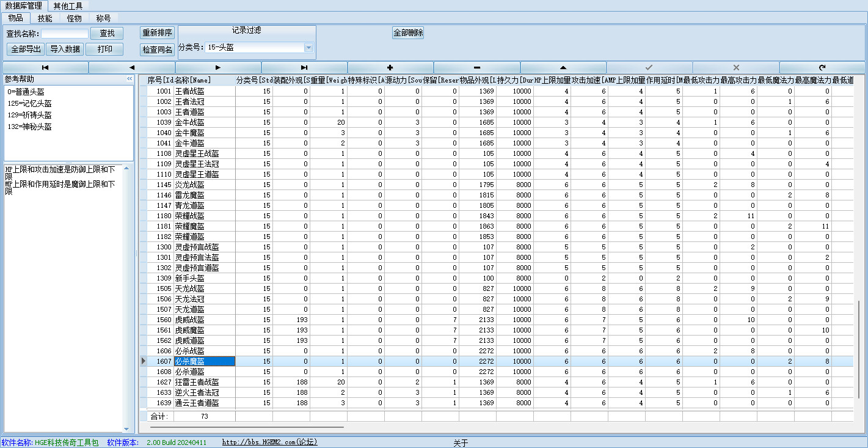
Task: Refresh data with the reload button
Action: (x=822, y=67)
